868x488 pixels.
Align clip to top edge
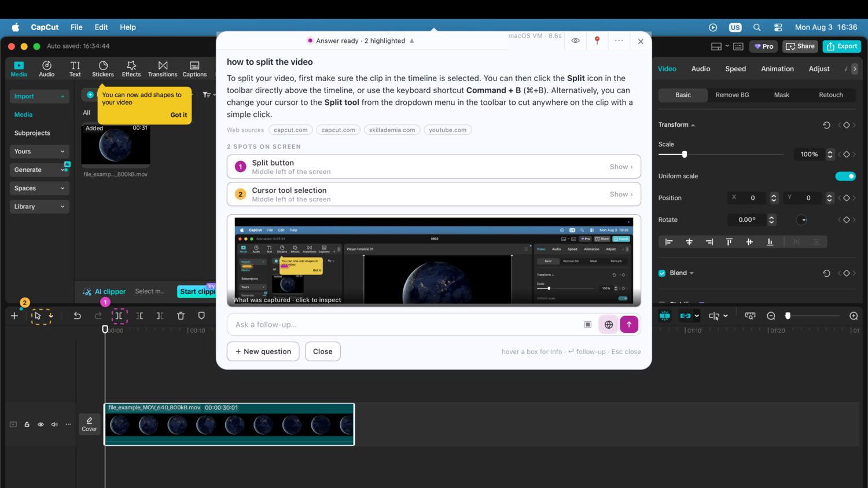click(729, 242)
